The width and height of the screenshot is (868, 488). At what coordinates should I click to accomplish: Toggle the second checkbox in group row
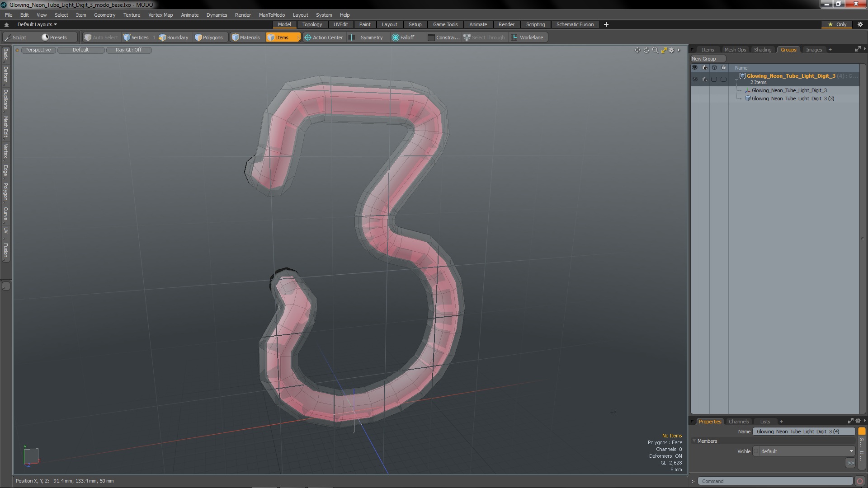(x=724, y=79)
